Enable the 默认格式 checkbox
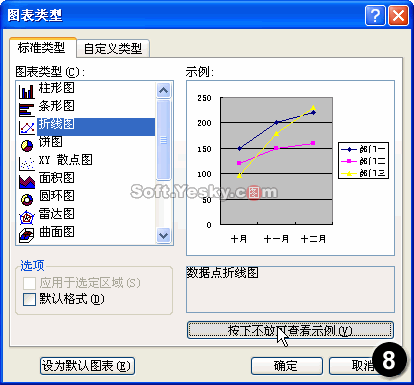 click(29, 299)
